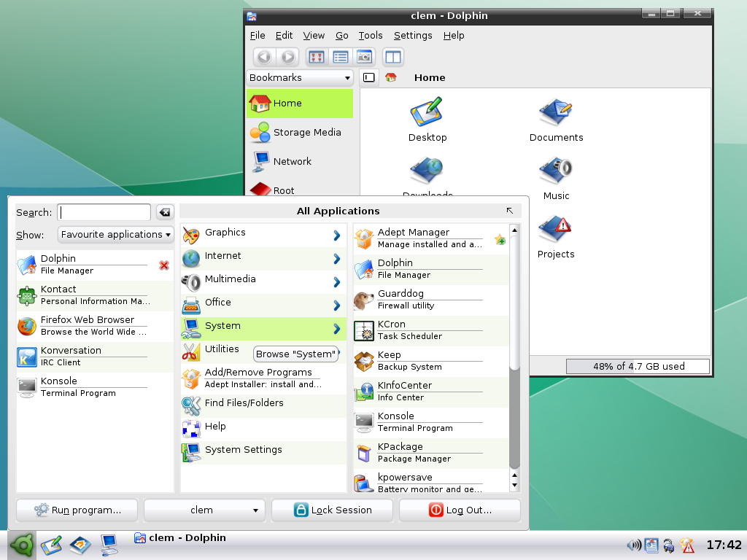747x560 pixels.
Task: Open the Settings menu in Dolphin
Action: tap(412, 35)
